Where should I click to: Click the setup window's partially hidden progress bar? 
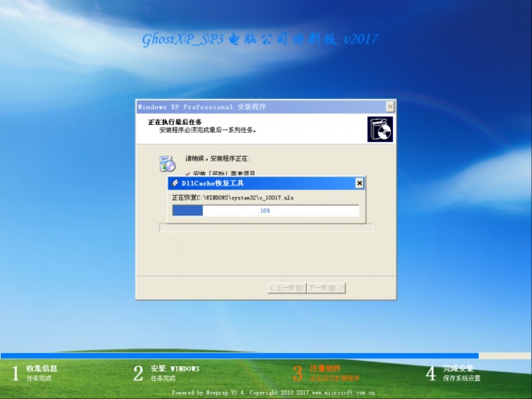click(x=266, y=227)
